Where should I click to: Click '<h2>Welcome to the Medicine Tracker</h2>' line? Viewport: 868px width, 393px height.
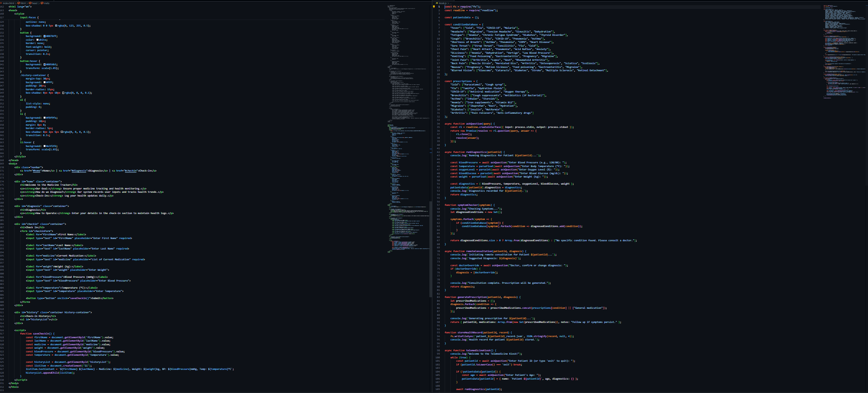(49, 185)
